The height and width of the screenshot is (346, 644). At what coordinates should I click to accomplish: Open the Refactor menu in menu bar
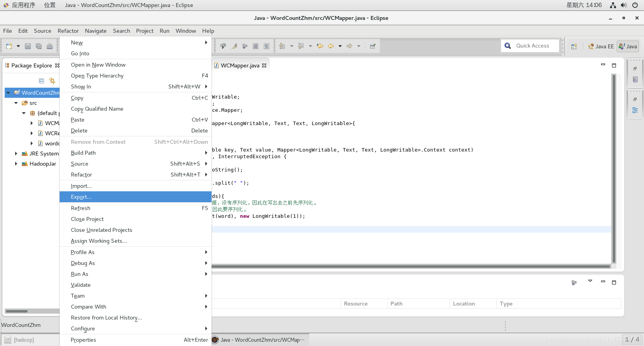68,31
